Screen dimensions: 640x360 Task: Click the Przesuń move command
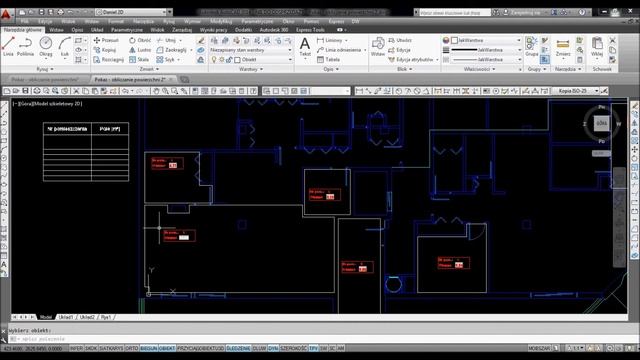pos(106,40)
